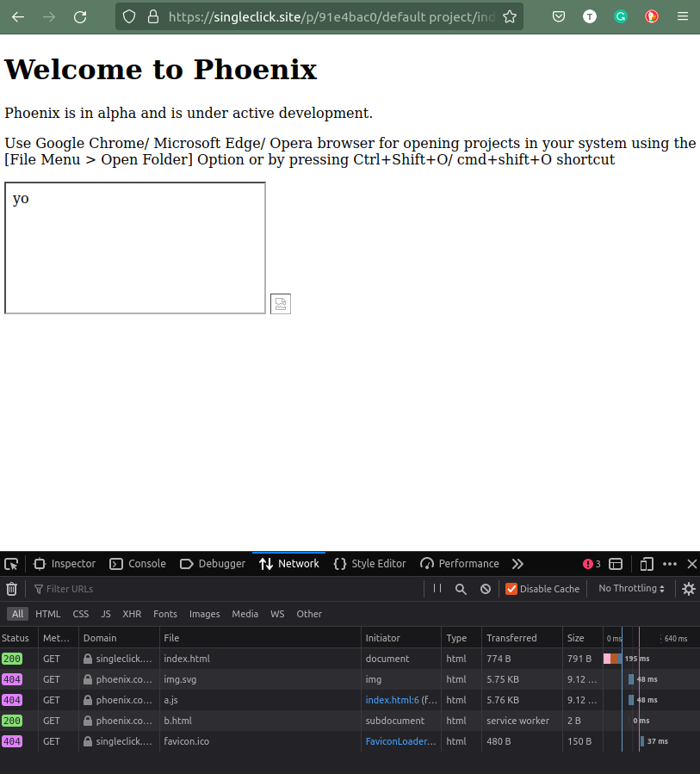
Task: Select the index.html request row
Action: pos(350,659)
